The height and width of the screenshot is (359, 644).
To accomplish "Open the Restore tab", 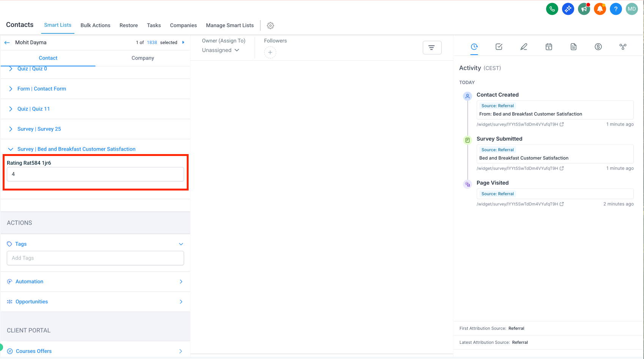I will (x=129, y=25).
